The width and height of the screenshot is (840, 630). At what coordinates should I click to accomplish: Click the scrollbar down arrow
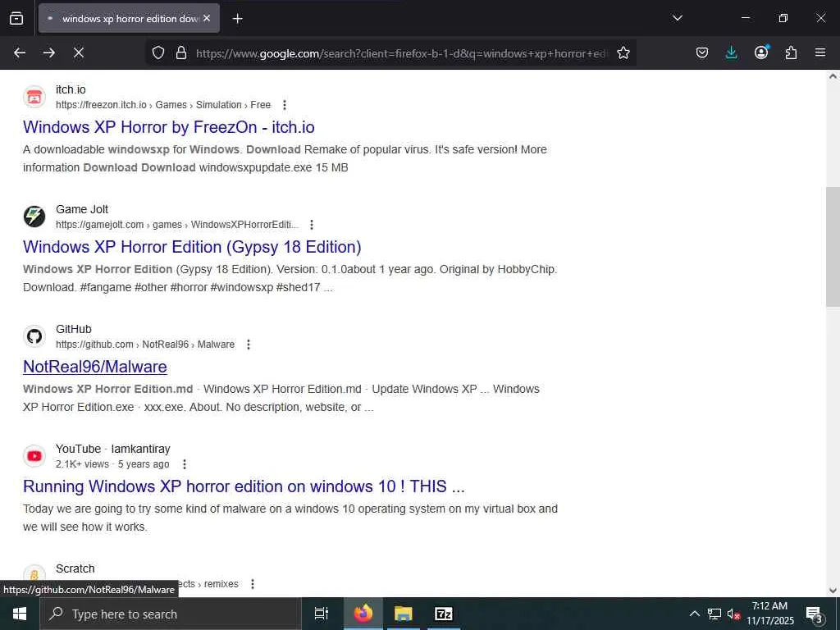coord(833,591)
